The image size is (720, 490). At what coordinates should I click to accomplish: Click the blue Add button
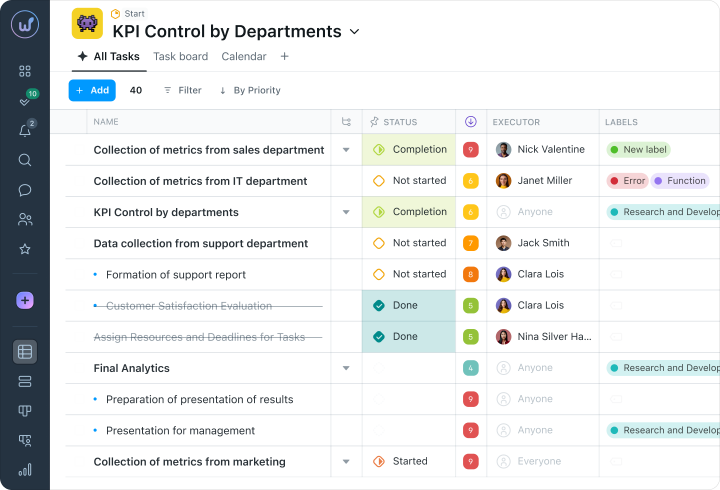pyautogui.click(x=92, y=90)
